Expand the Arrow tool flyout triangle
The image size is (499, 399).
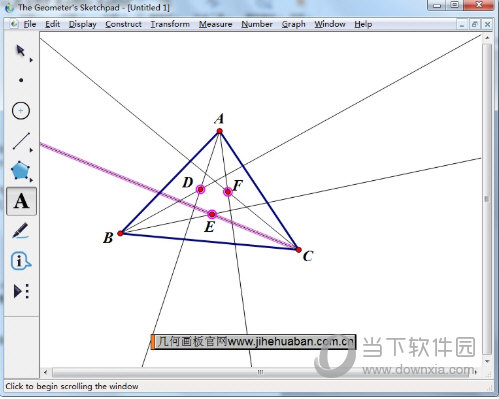(31, 60)
